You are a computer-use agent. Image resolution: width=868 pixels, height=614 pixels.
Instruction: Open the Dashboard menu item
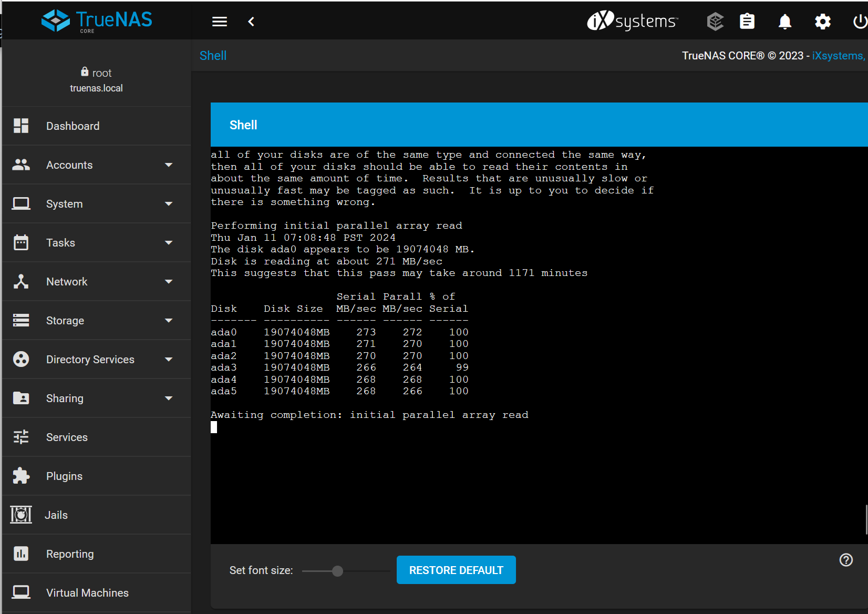pos(97,126)
